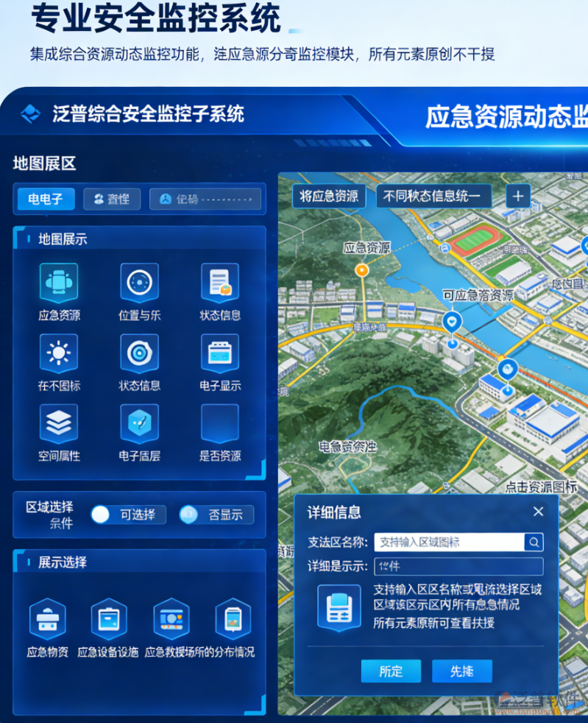Click the 展示选择 panel header
This screenshot has width=588, height=723.
(140, 562)
